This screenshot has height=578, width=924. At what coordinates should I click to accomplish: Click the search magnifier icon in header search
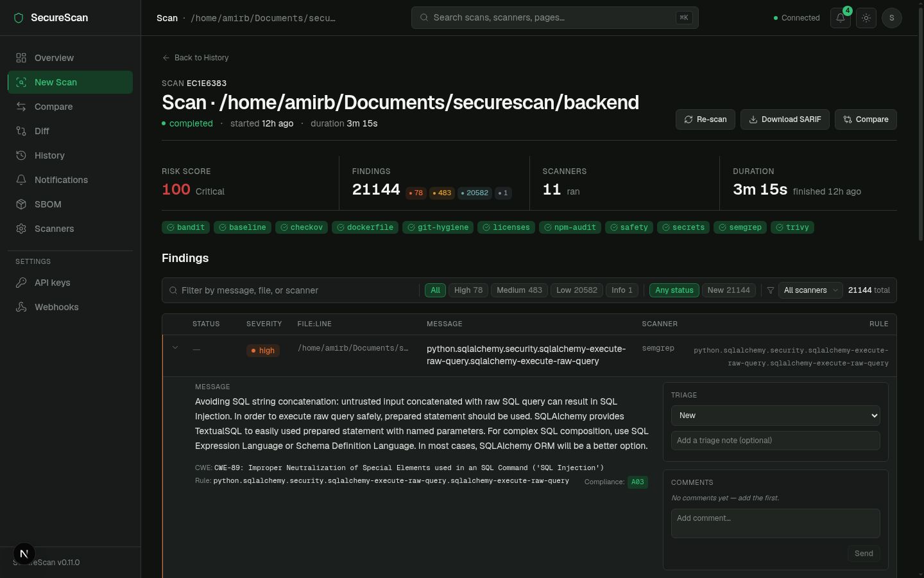(x=424, y=17)
